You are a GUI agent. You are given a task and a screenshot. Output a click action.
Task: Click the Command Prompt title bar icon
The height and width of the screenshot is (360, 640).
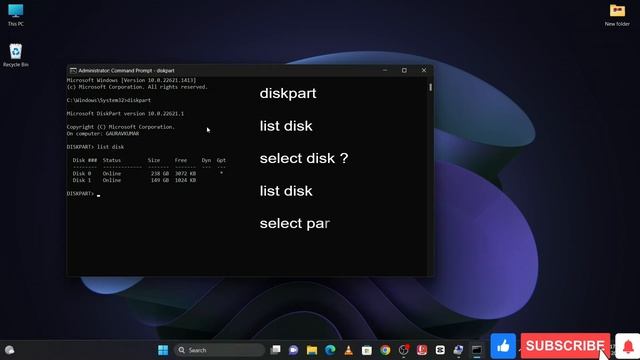pyautogui.click(x=73, y=71)
